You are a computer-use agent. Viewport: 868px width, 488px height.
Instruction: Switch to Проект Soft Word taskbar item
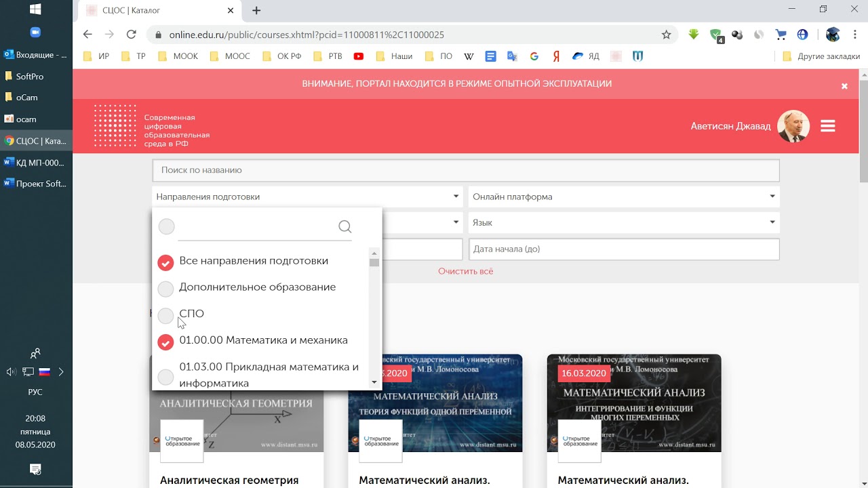click(x=36, y=183)
